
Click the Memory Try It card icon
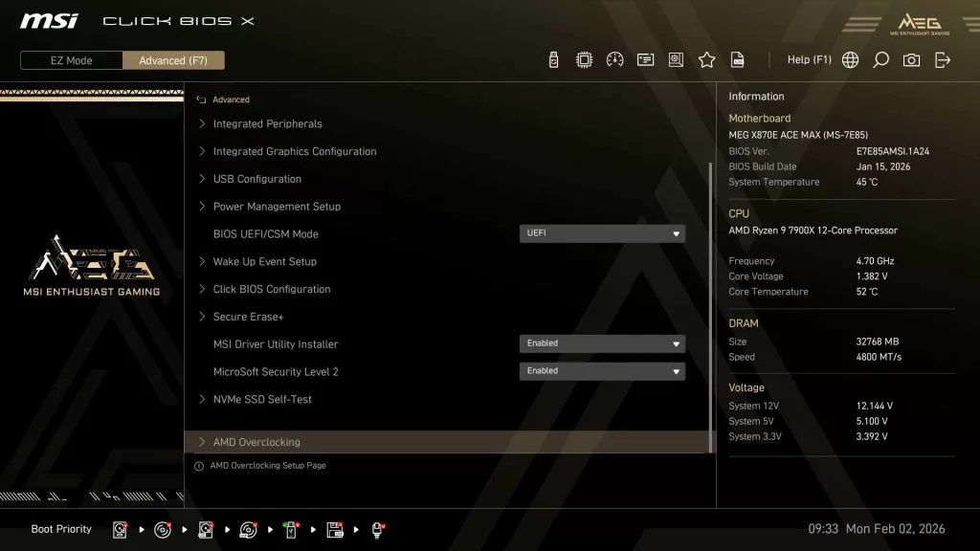coord(645,59)
